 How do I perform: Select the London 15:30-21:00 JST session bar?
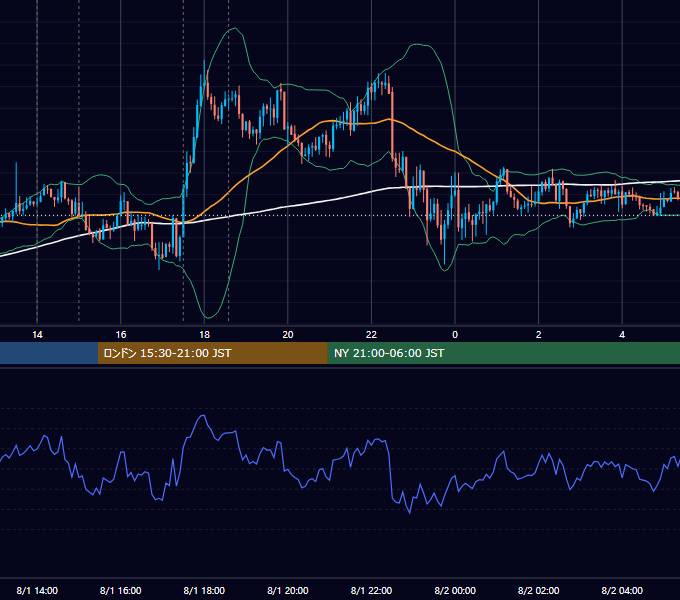(212, 353)
